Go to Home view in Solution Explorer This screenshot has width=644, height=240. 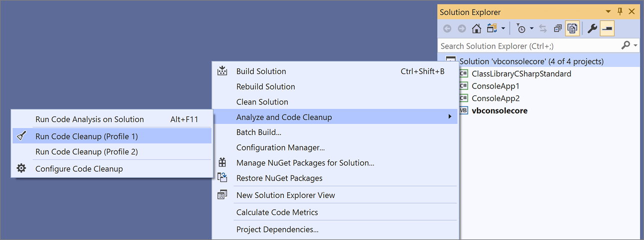pos(477,28)
